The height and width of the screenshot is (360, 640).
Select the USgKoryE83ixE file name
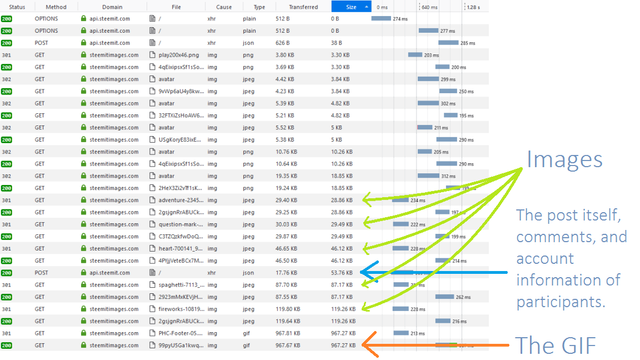180,140
